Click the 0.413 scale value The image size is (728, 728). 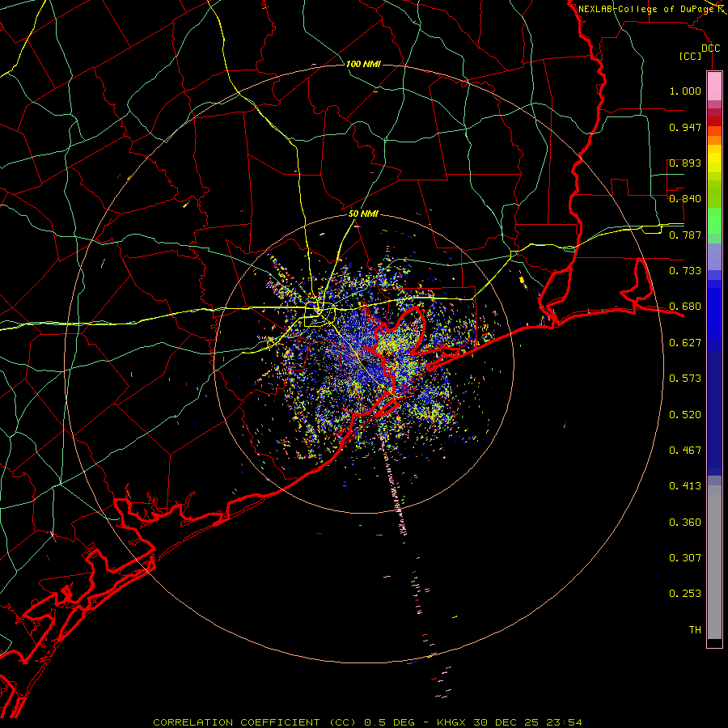click(685, 486)
